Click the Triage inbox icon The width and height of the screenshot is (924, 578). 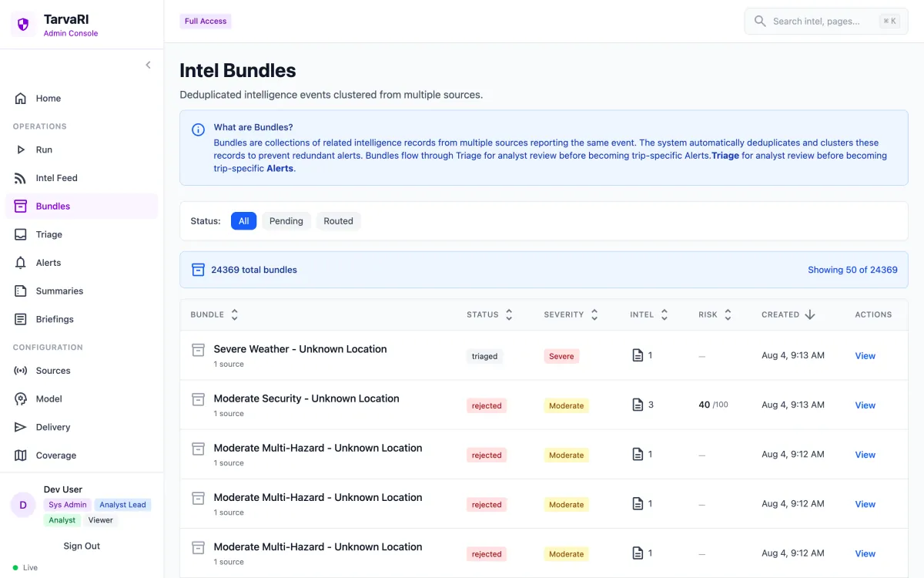(x=21, y=234)
